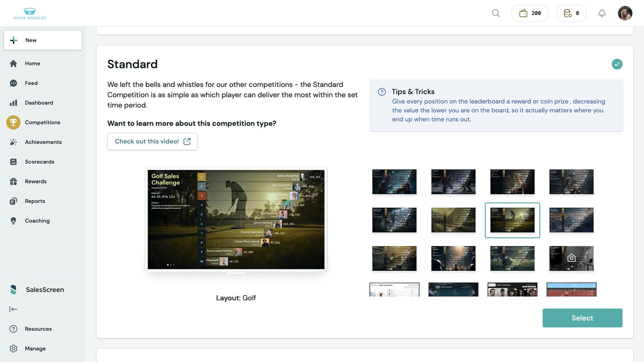Open Rewards menu item
This screenshot has width=644, height=362.
pyautogui.click(x=36, y=181)
